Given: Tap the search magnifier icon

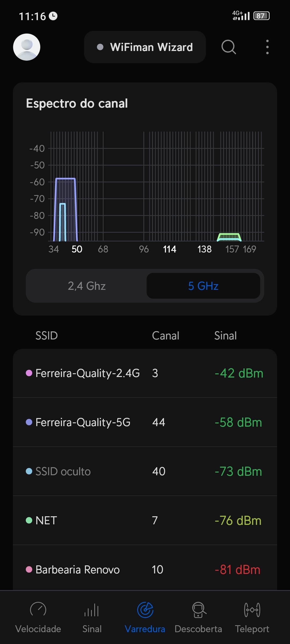Looking at the screenshot, I should click(229, 47).
